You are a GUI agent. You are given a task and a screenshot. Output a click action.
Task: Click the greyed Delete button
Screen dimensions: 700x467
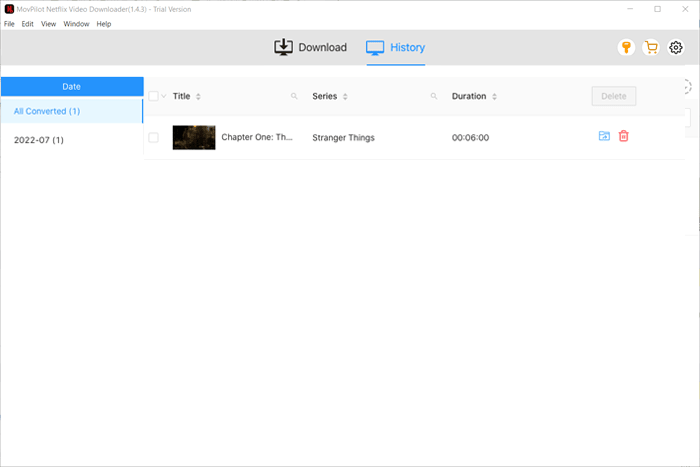click(x=614, y=96)
